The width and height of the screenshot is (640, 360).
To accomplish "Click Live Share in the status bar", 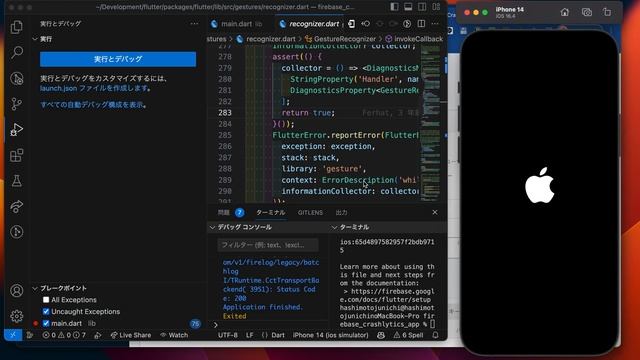I will tap(131, 335).
